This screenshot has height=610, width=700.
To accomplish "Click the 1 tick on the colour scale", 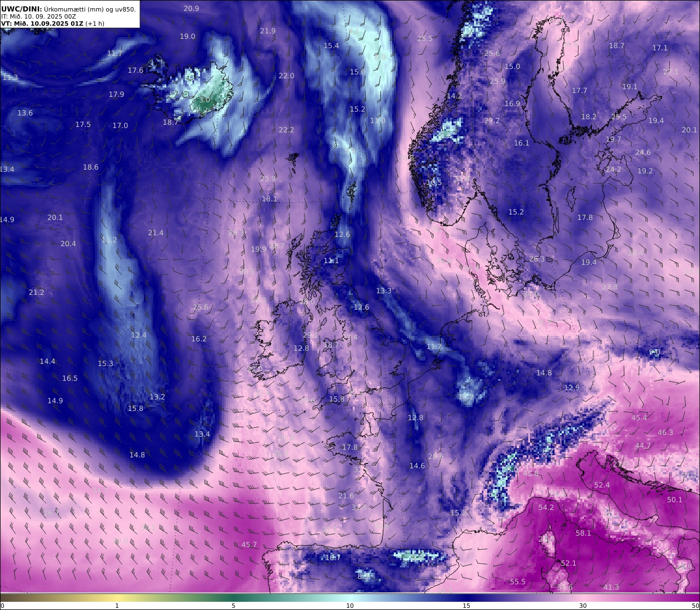I will coord(116,605).
